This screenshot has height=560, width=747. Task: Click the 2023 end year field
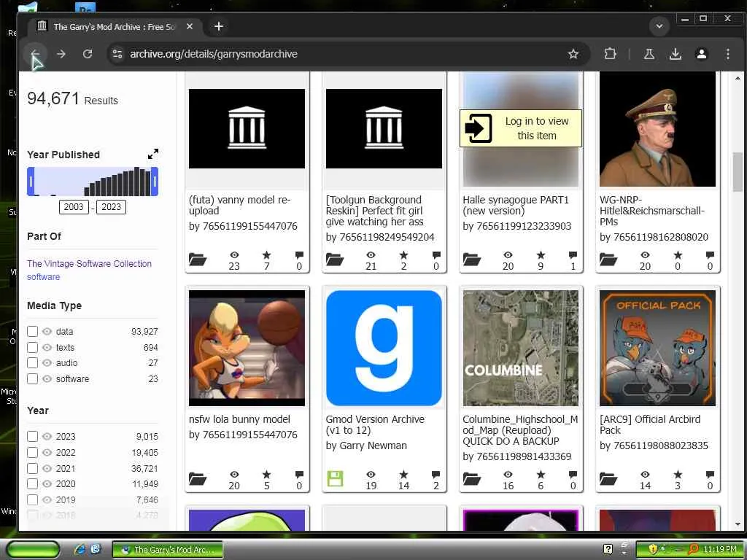111,206
